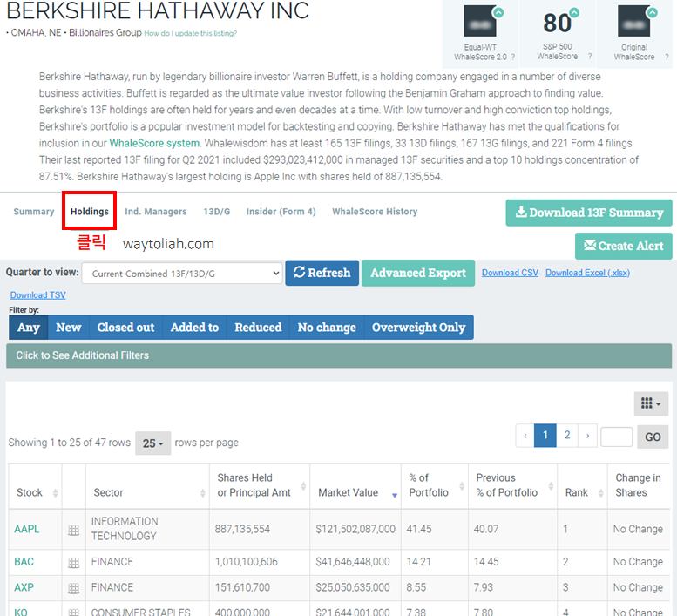Show Overweight Only holdings
The height and width of the screenshot is (616, 677).
[x=419, y=328]
